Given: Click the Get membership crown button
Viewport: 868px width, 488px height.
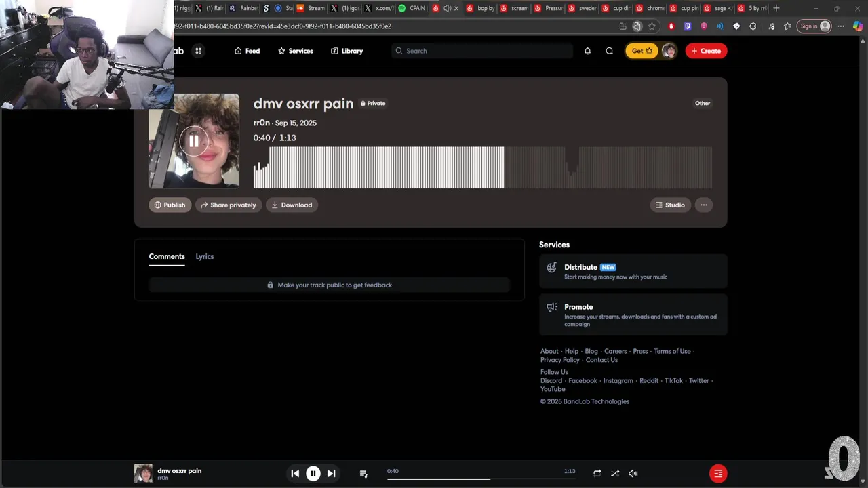Looking at the screenshot, I should (642, 51).
